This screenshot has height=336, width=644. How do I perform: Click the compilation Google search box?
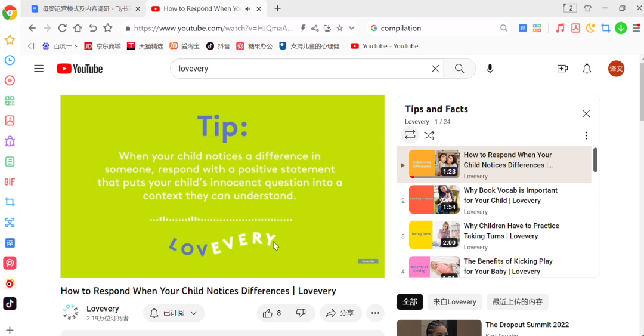point(438,28)
